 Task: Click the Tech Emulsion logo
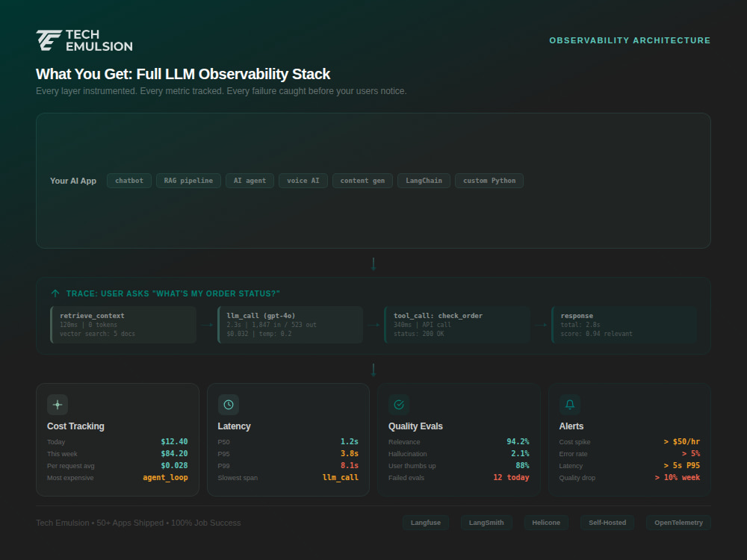(84, 40)
